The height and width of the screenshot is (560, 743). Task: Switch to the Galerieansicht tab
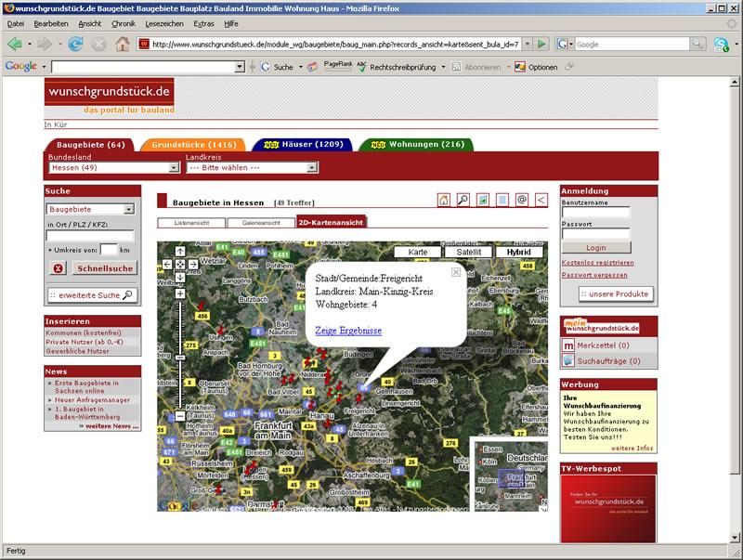tap(261, 223)
